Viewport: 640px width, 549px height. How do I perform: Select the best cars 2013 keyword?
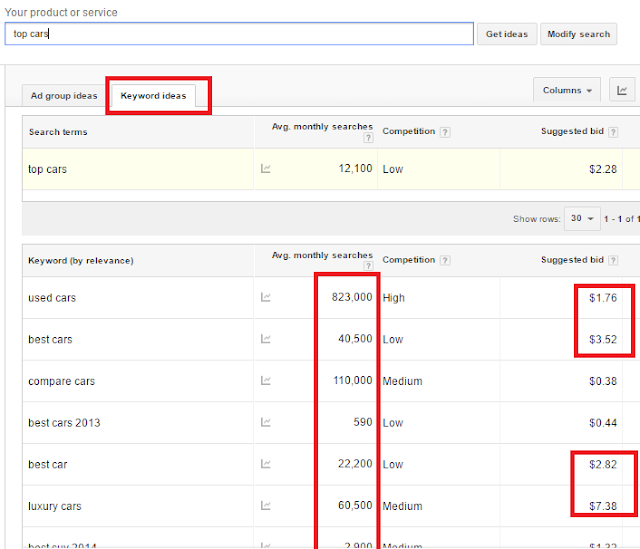coord(64,423)
